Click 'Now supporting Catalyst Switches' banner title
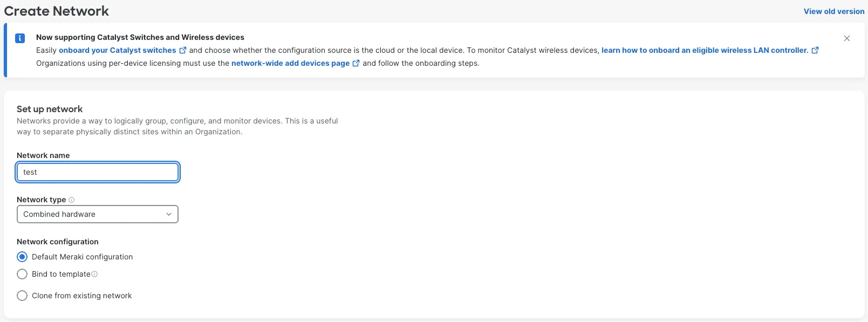The width and height of the screenshot is (868, 322). (140, 37)
